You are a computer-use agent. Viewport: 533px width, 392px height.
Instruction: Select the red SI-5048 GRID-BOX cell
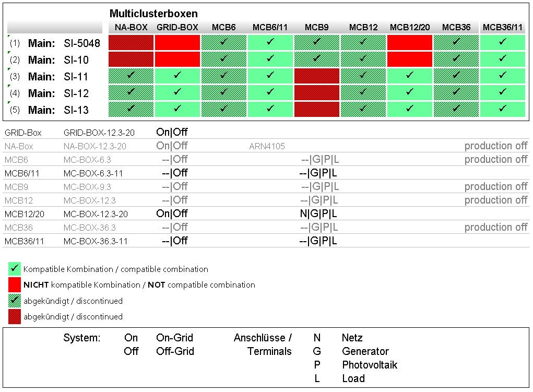coord(177,43)
